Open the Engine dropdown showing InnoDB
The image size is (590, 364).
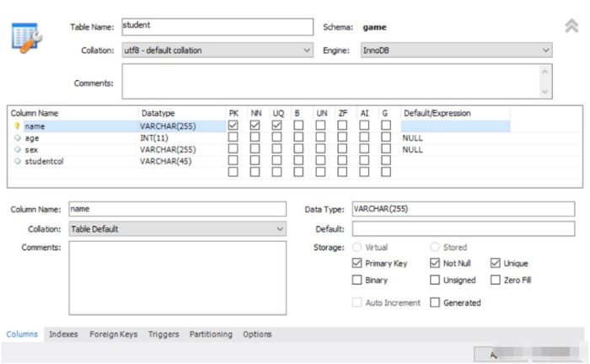click(456, 51)
